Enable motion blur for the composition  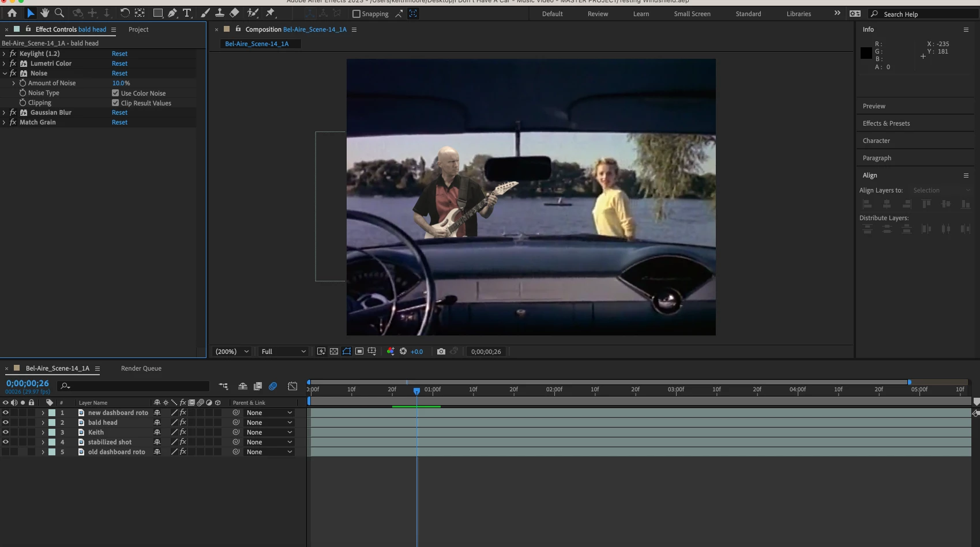(x=273, y=386)
